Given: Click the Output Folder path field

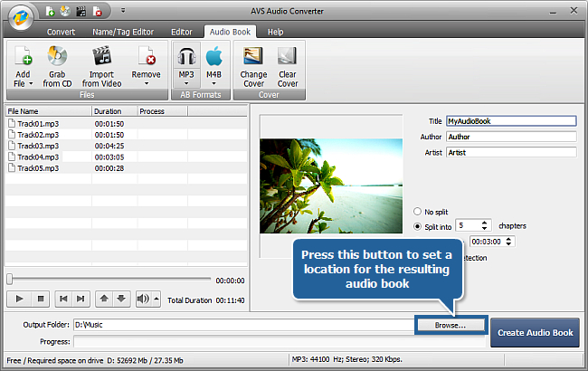Looking at the screenshot, I should pyautogui.click(x=244, y=325).
